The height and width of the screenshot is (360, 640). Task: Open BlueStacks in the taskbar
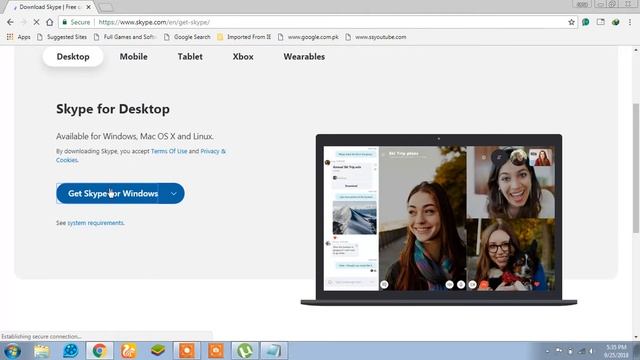pos(158,351)
